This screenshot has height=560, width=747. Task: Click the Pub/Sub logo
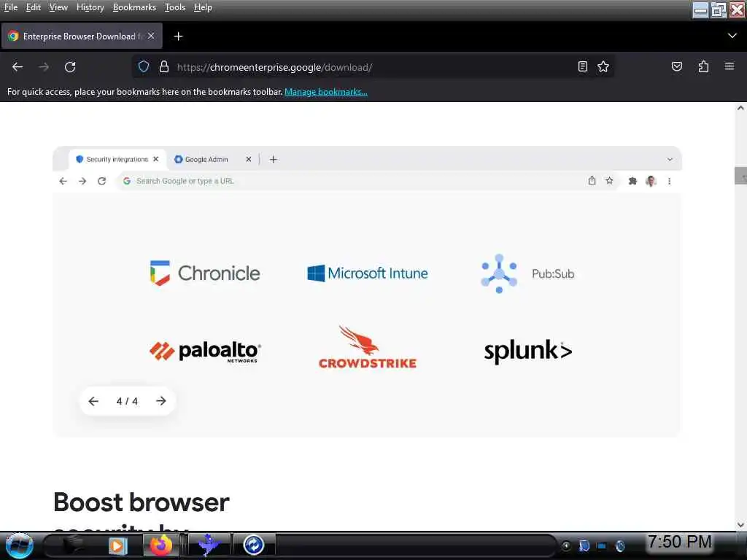pos(527,274)
